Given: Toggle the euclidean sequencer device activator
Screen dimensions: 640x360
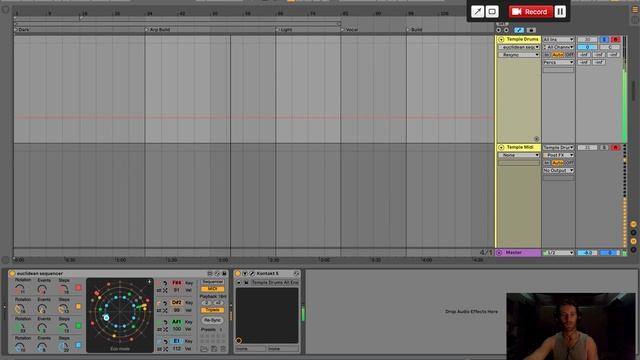Looking at the screenshot, I should click(x=12, y=273).
